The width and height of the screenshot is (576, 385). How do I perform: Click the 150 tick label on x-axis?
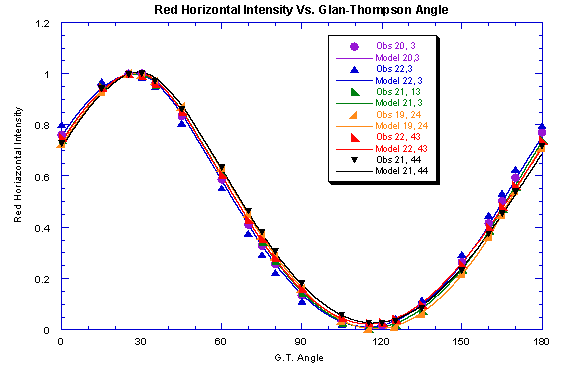[461, 342]
